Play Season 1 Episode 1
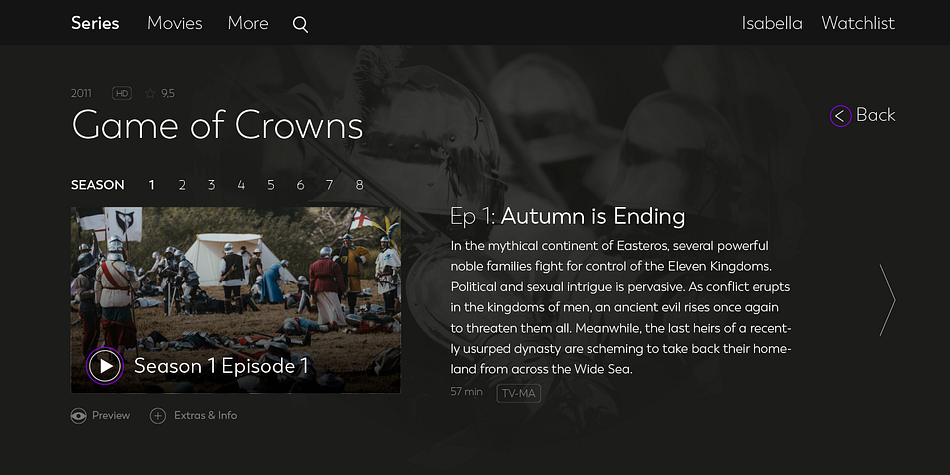This screenshot has height=475, width=950. (105, 366)
